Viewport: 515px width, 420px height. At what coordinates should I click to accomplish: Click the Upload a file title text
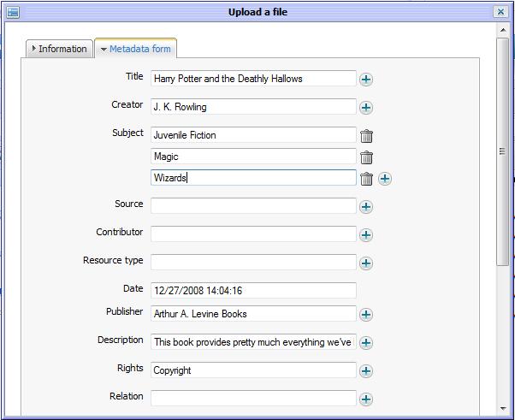click(257, 12)
